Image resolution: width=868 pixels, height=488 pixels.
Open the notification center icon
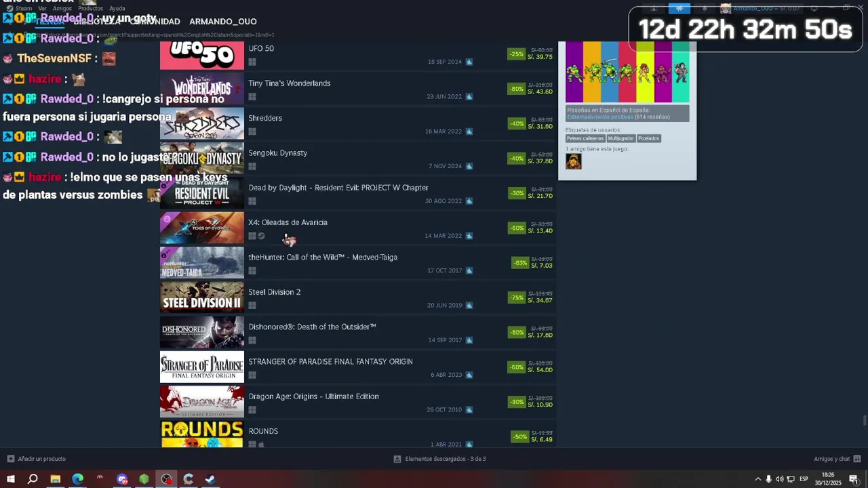coord(854,479)
